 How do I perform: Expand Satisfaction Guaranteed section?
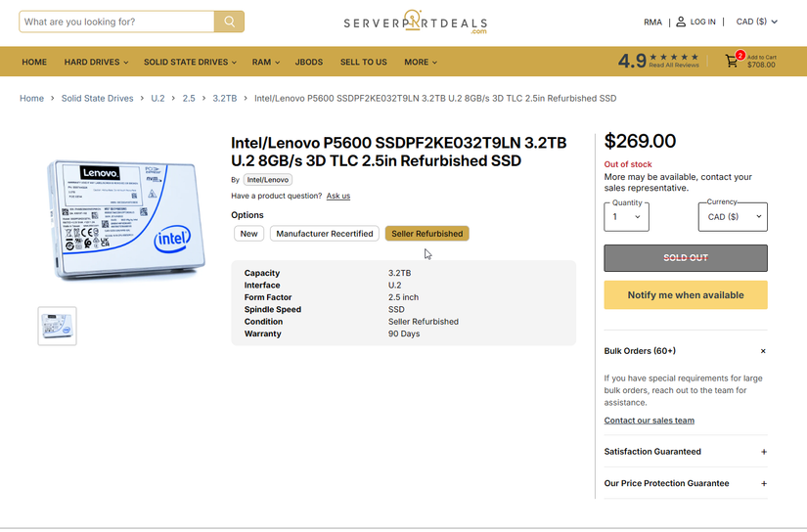pyautogui.click(x=764, y=452)
